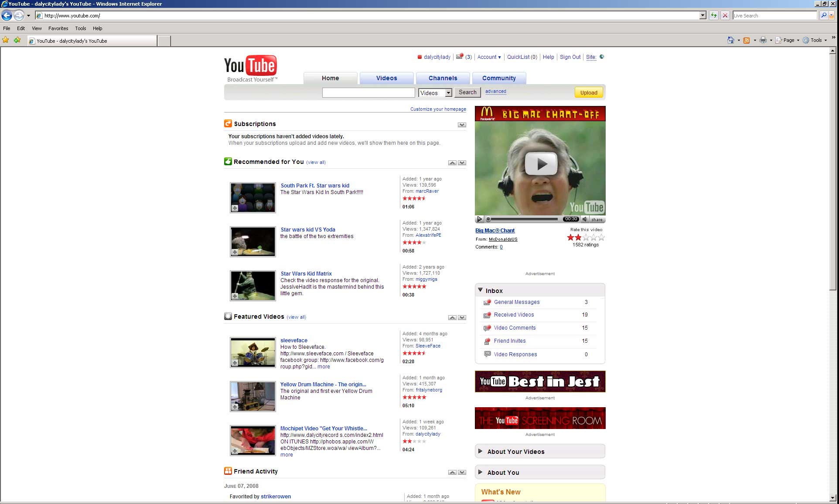Image resolution: width=839 pixels, height=504 pixels.
Task: Click the Friend Activity icon
Action: point(228,471)
